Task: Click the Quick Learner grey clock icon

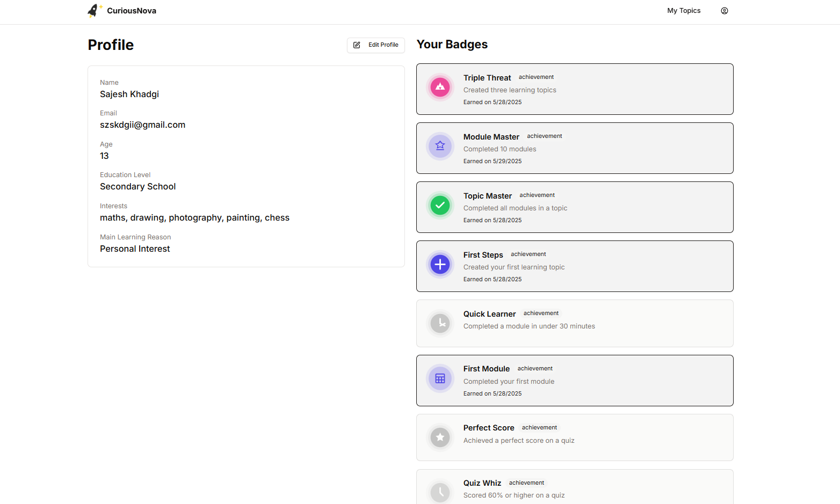Action: point(440,323)
